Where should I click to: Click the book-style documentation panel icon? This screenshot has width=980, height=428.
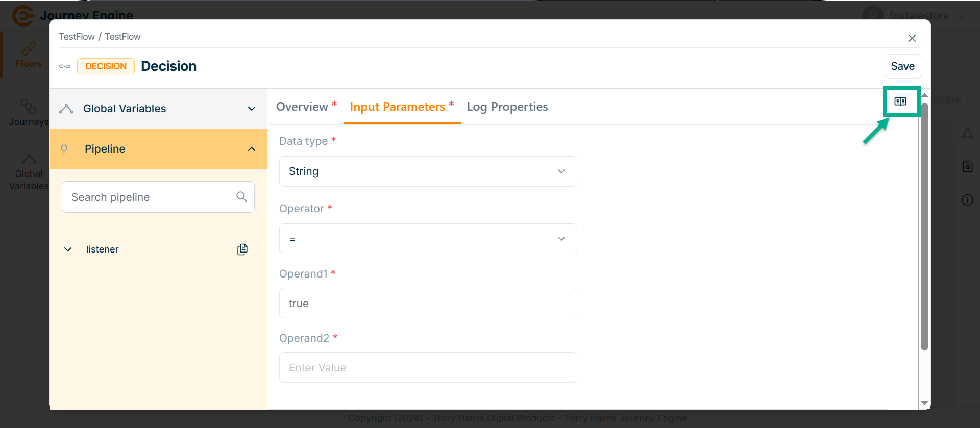tap(900, 102)
